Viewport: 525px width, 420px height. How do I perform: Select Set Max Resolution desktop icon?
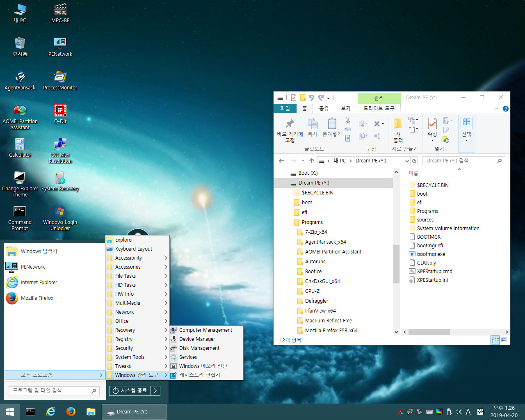point(60,151)
